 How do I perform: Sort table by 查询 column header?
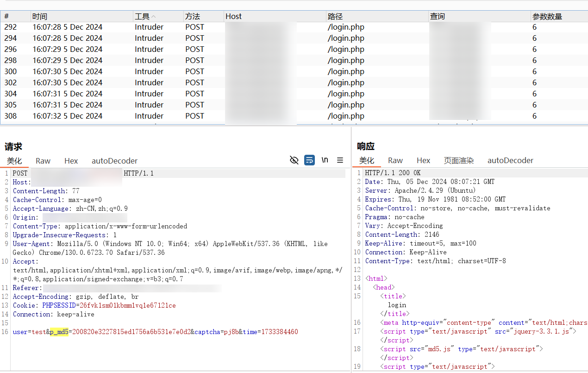(480, 16)
